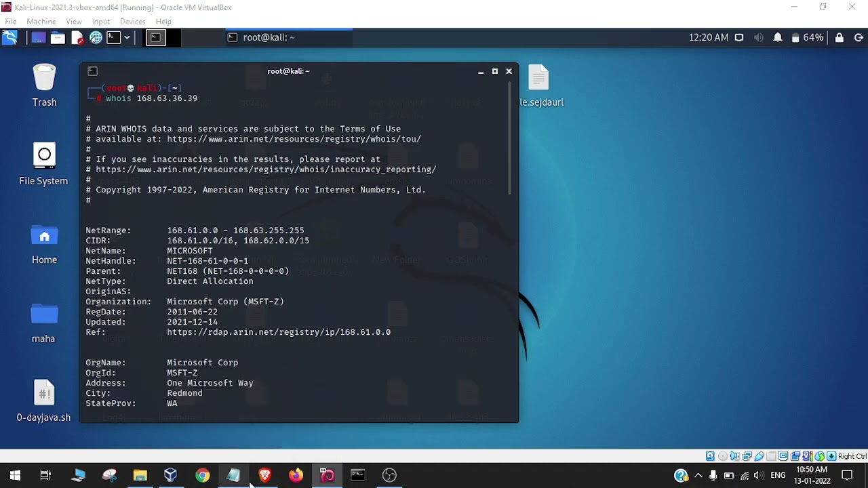868x488 pixels.
Task: Click the terminal window menu icon in titlebar
Action: (x=93, y=71)
